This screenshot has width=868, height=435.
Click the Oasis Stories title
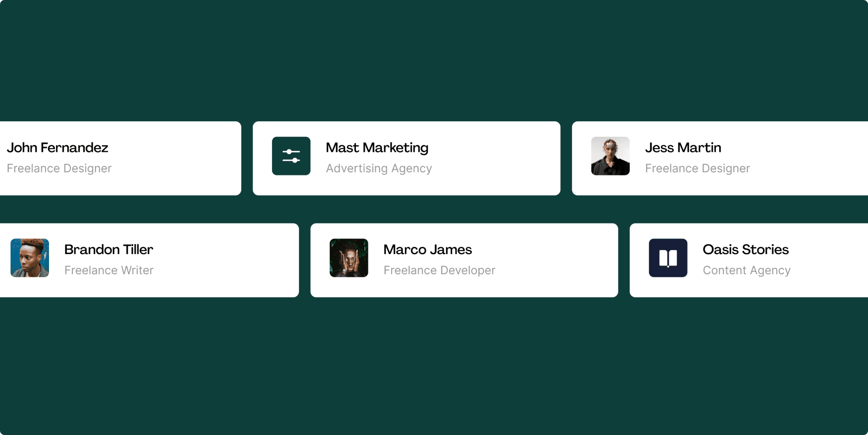click(x=745, y=250)
